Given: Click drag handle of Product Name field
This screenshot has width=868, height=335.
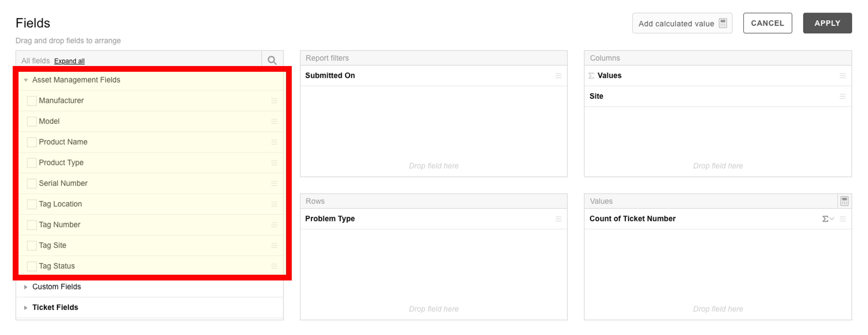Looking at the screenshot, I should [x=274, y=142].
